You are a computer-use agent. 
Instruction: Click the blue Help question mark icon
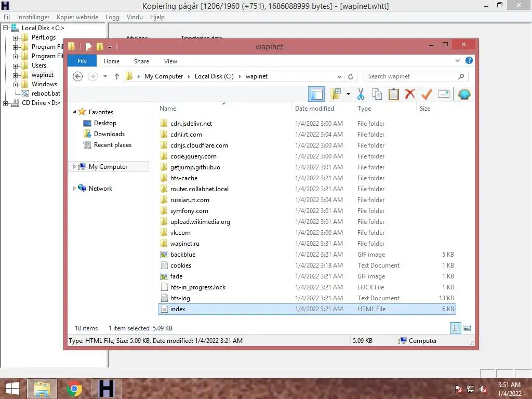point(469,60)
